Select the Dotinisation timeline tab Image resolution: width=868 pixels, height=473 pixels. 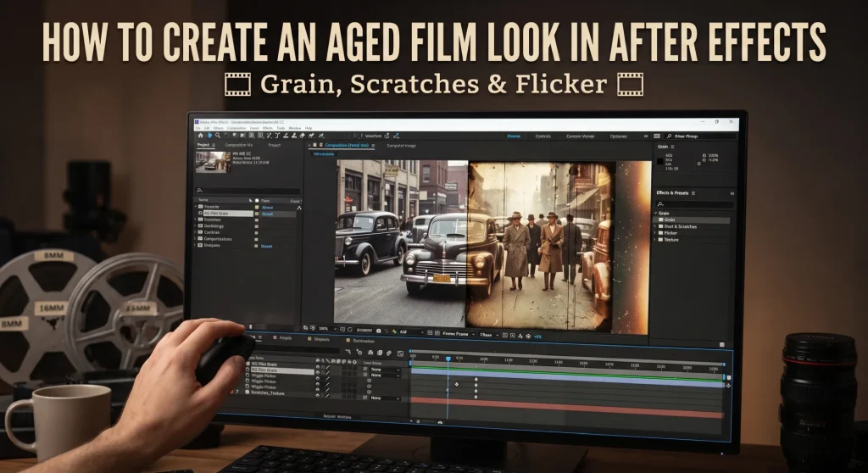pyautogui.click(x=364, y=341)
